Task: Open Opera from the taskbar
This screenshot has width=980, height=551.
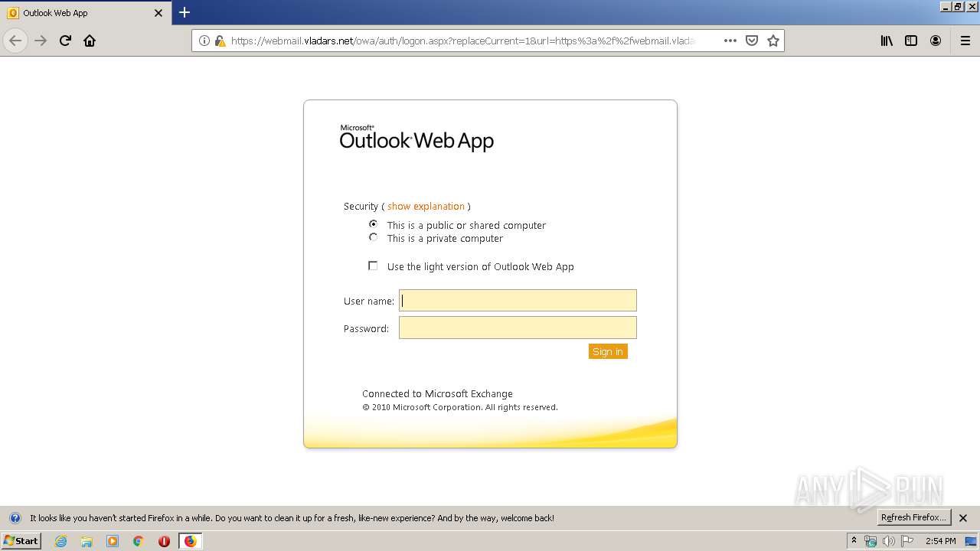Action: tap(164, 541)
